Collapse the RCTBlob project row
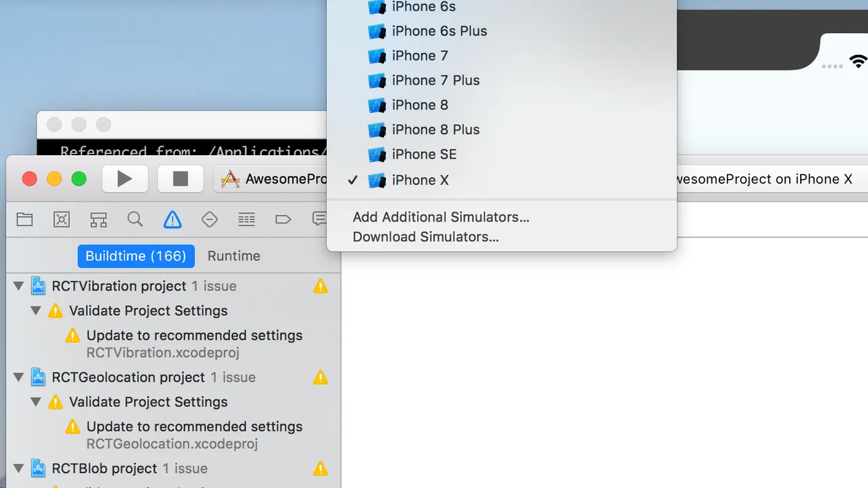 (19, 468)
